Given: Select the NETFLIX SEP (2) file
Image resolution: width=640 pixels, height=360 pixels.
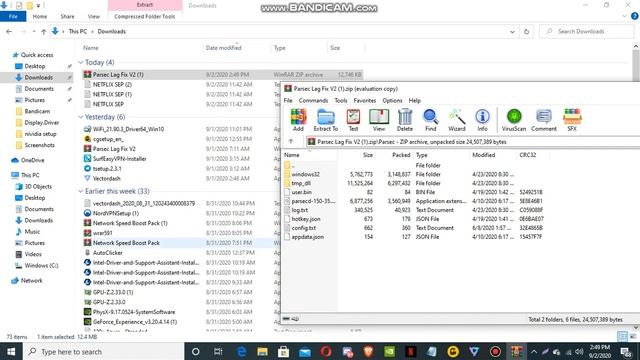Looking at the screenshot, I should pyautogui.click(x=112, y=84).
